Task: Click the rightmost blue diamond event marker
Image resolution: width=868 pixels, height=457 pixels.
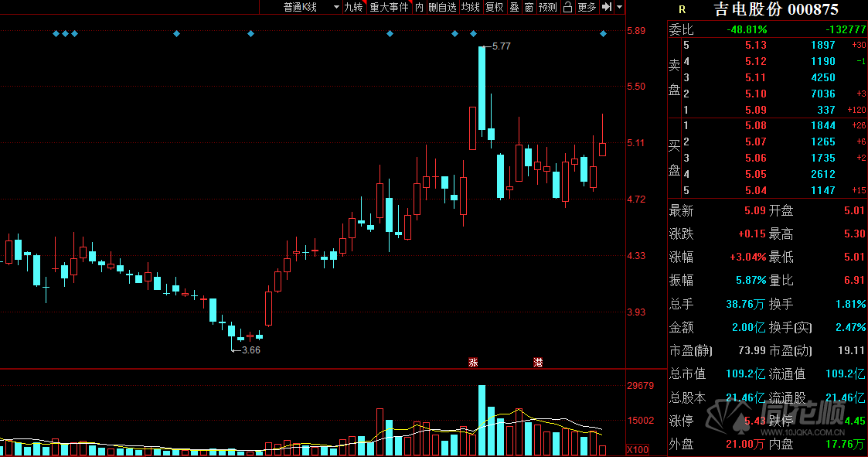Action: (x=604, y=34)
